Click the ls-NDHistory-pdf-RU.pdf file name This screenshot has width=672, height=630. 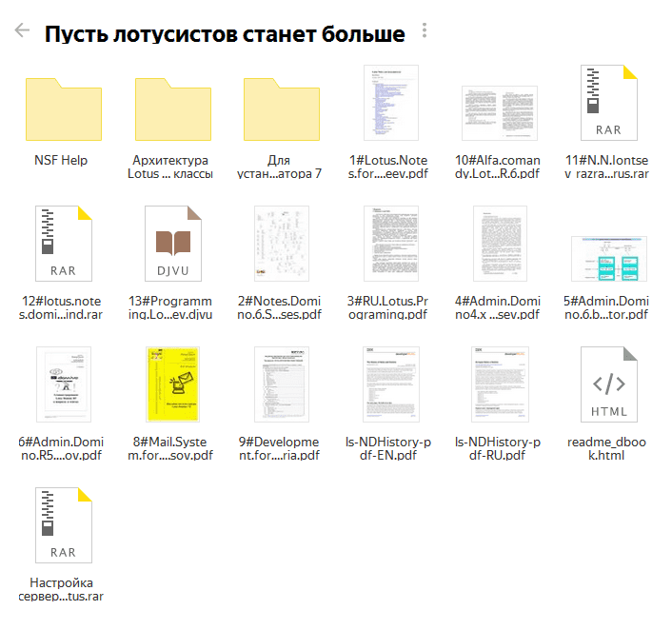coord(500,448)
